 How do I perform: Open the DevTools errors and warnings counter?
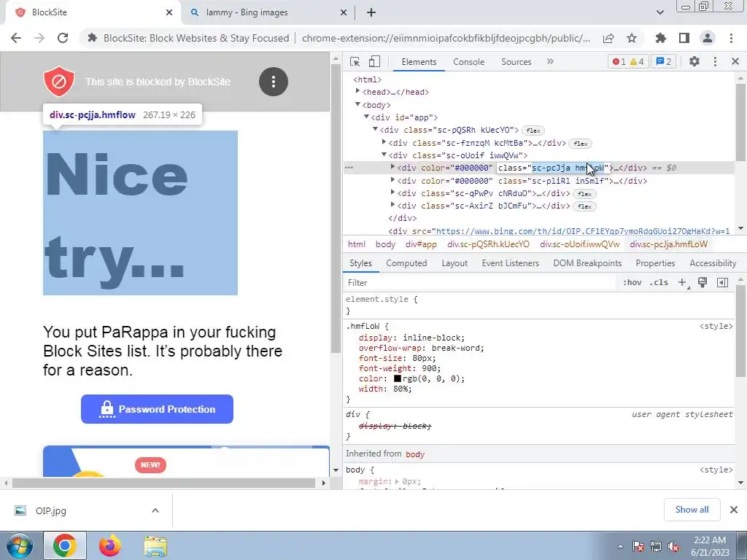click(x=628, y=61)
